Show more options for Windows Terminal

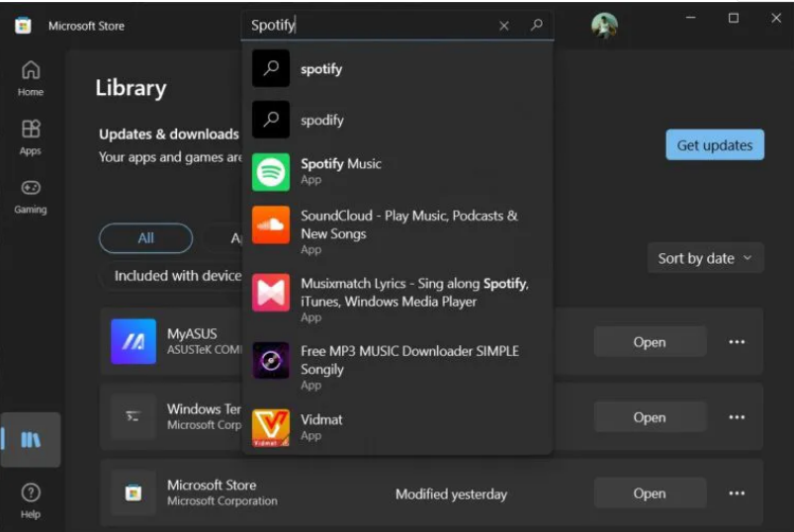pos(737,417)
